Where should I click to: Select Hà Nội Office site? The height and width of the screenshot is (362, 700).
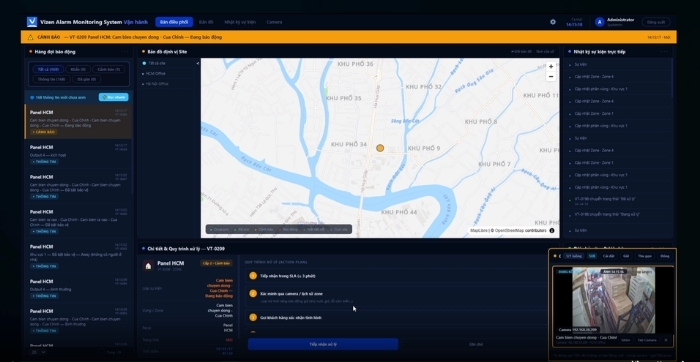166,83
